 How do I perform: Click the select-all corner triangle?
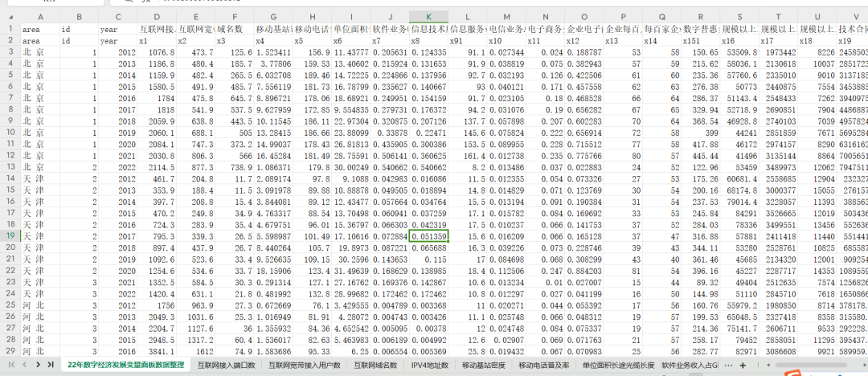[x=10, y=17]
